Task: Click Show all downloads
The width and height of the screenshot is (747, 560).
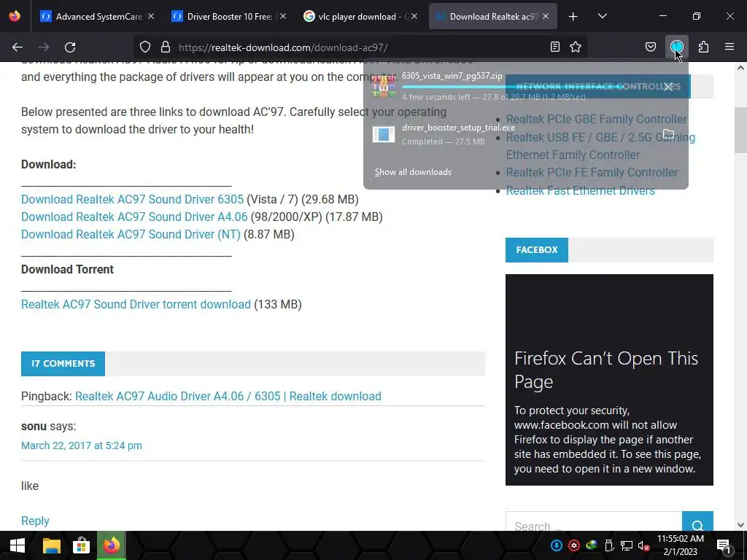Action: pos(413,172)
